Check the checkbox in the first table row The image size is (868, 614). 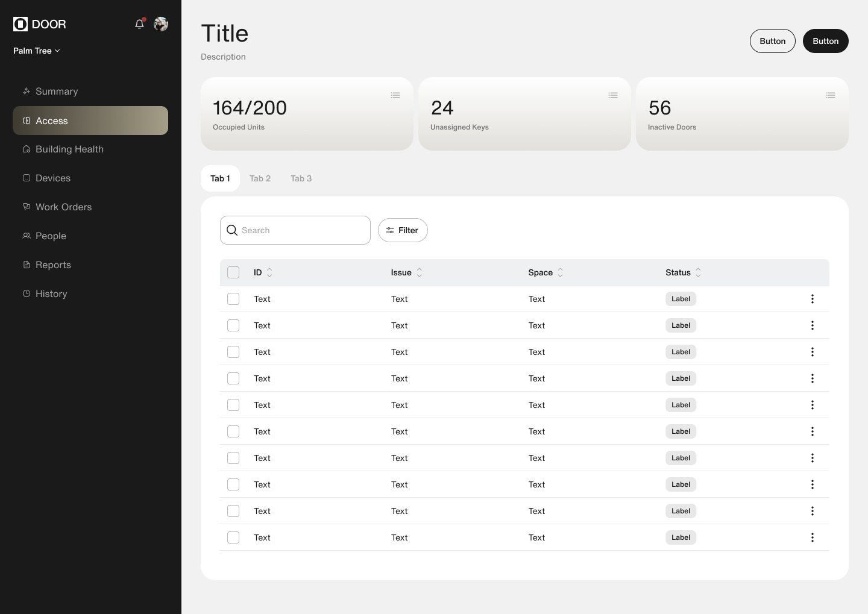[x=233, y=299]
